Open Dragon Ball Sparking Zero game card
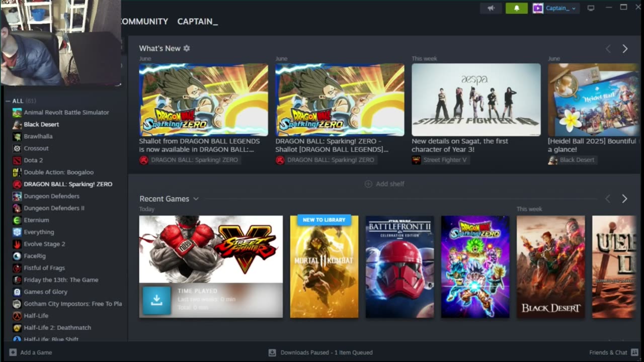Viewport: 644px width, 362px height. click(475, 266)
